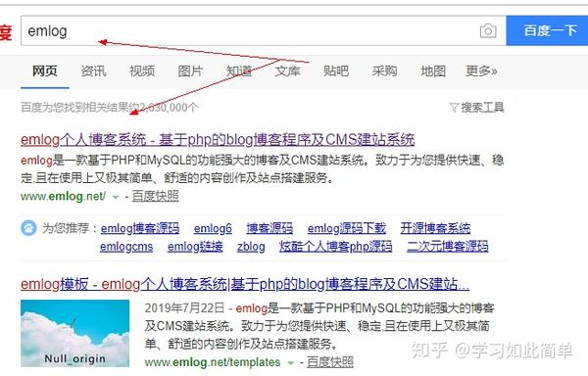Switch to the 视频 tab
The image size is (588, 376).
tap(142, 70)
